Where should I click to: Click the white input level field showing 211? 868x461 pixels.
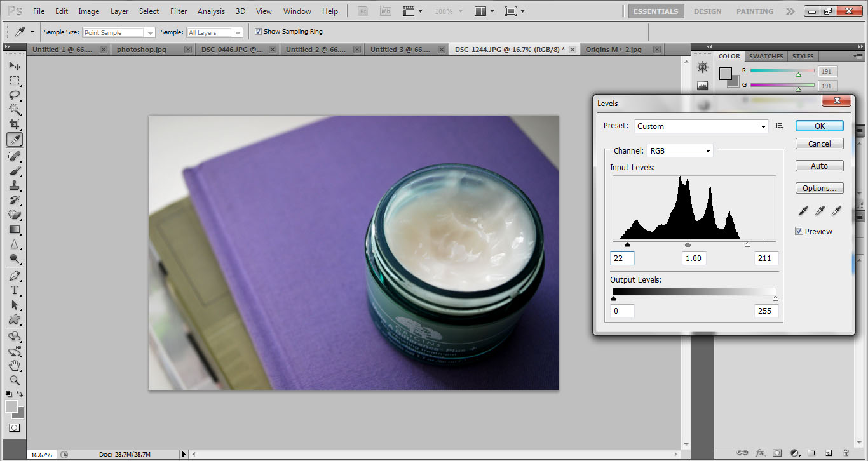coord(766,258)
